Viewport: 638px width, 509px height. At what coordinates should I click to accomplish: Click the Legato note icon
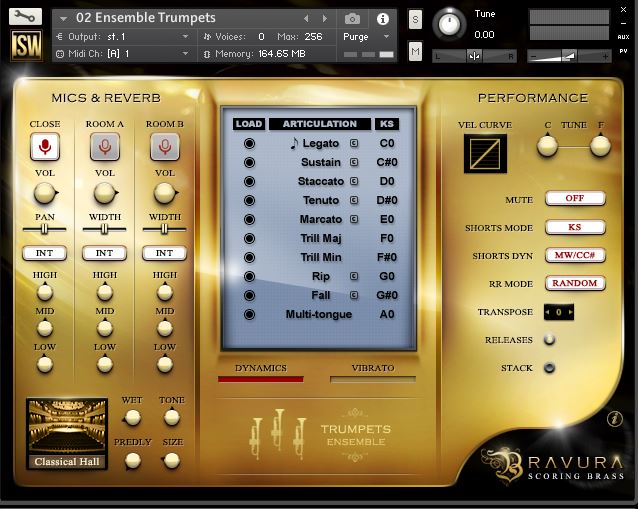tap(294, 143)
